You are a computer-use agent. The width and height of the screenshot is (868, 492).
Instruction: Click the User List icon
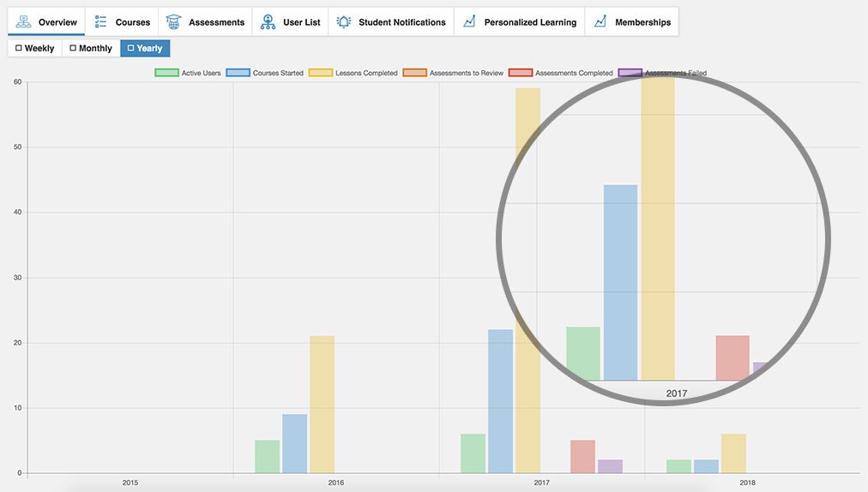268,21
